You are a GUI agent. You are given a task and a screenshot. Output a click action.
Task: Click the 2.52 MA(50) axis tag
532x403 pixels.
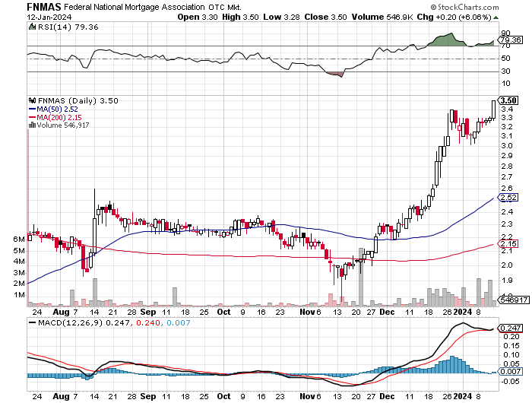pos(508,197)
